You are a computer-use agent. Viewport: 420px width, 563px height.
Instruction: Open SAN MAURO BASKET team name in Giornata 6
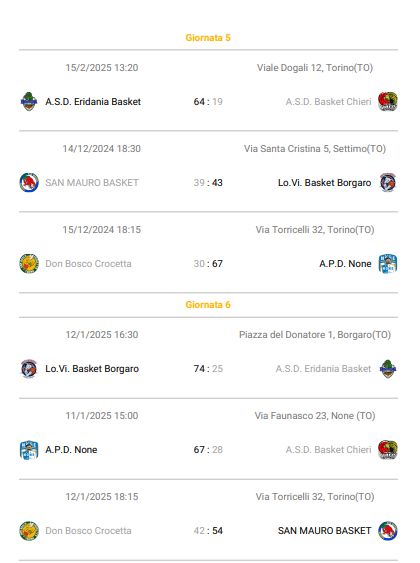325,531
